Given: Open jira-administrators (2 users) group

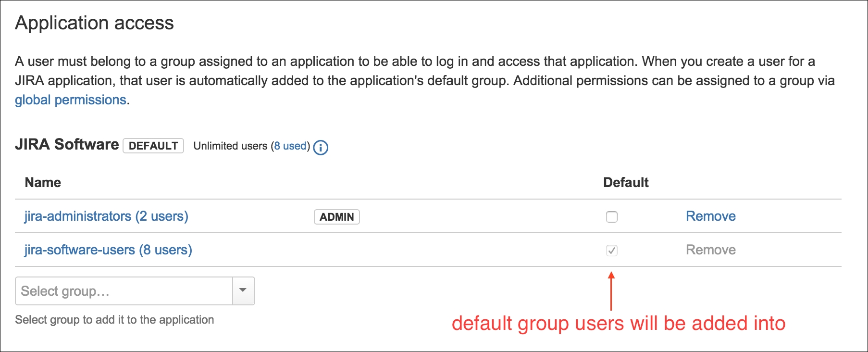Looking at the screenshot, I should (x=106, y=216).
